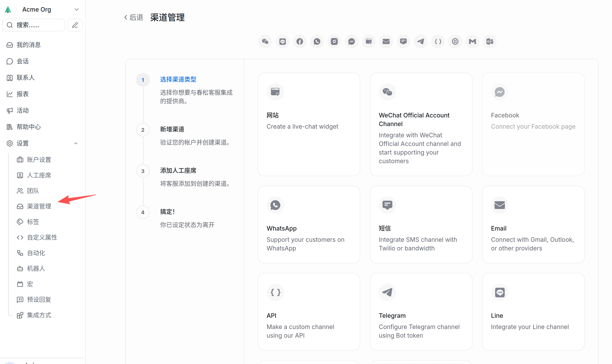Select the WhatsApp channel card
612x364 pixels.
pyautogui.click(x=309, y=224)
